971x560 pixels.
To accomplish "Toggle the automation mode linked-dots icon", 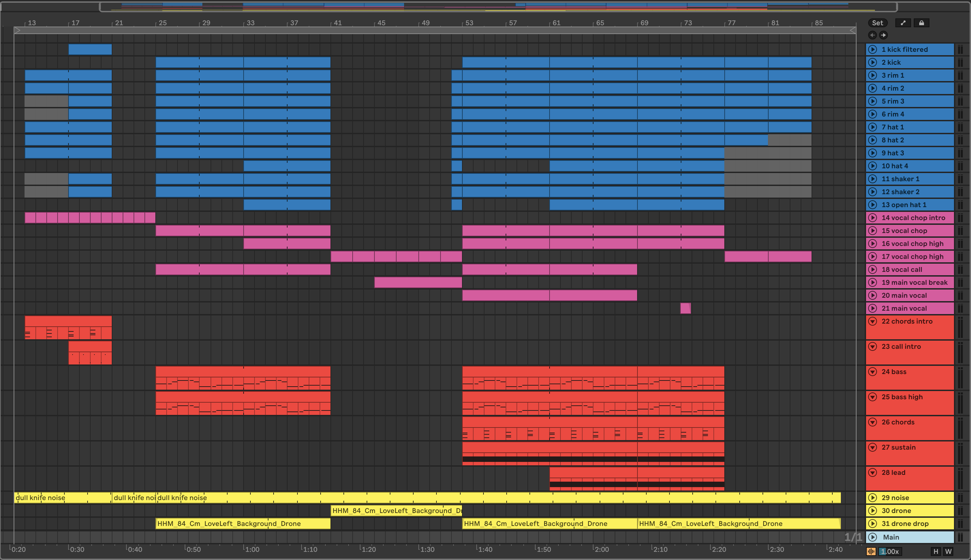I will (x=903, y=23).
